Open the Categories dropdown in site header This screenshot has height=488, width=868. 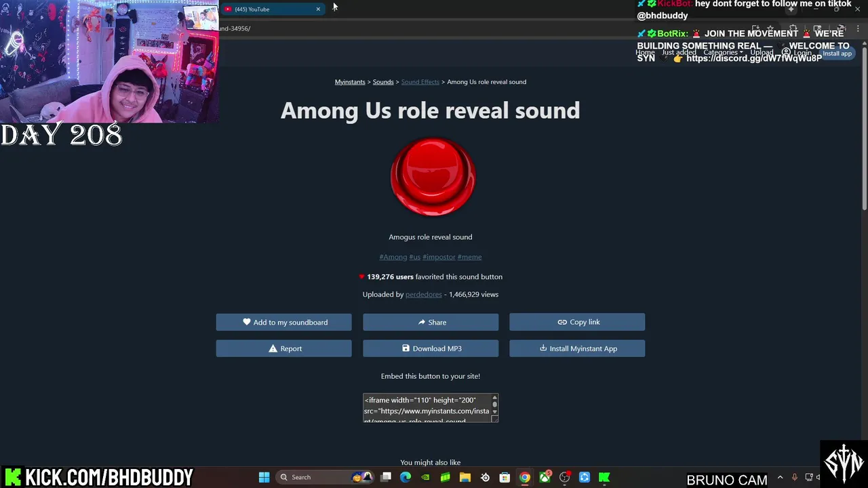click(x=723, y=53)
